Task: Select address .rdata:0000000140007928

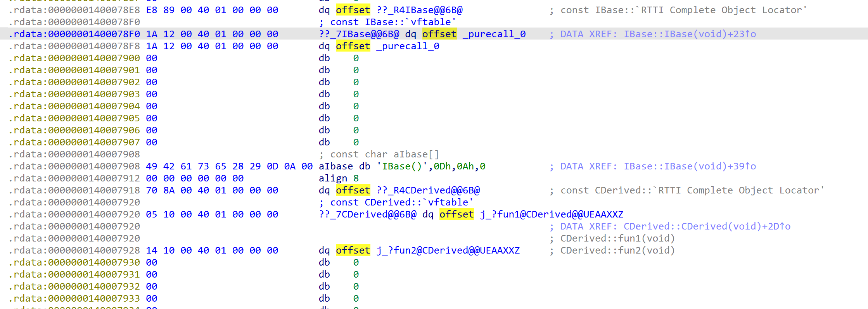Action: pyautogui.click(x=74, y=250)
